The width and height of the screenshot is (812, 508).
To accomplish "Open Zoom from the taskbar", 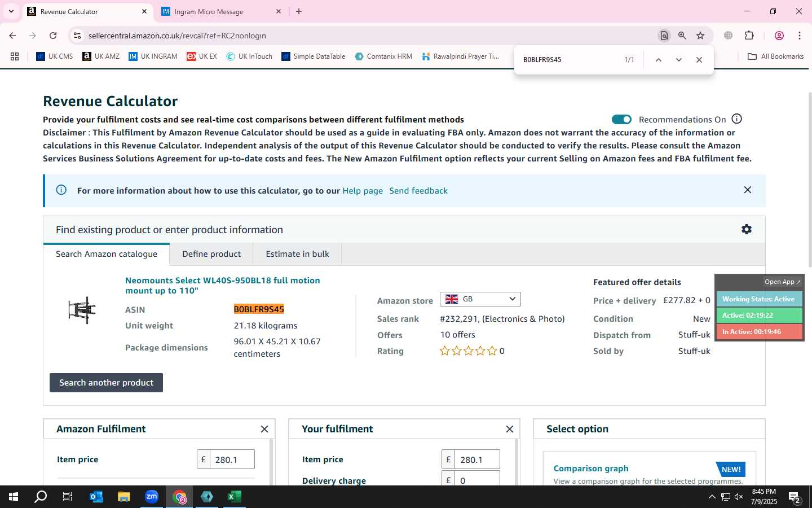I will pyautogui.click(x=151, y=497).
